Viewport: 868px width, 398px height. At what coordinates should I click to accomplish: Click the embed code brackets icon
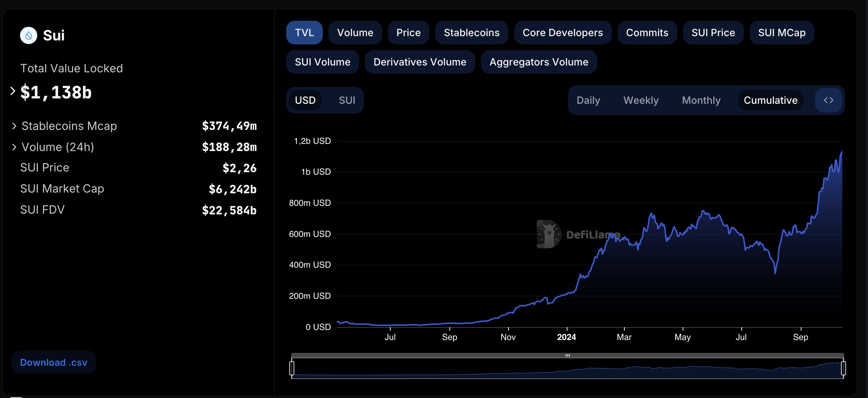829,100
